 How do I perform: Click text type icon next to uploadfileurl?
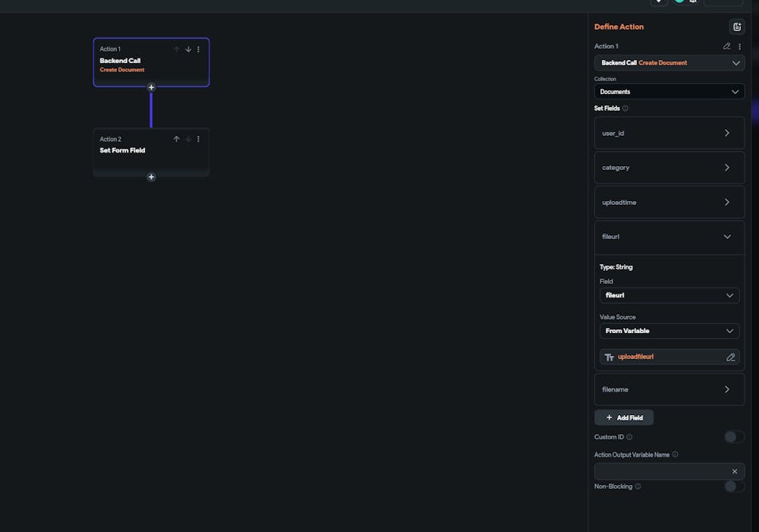pos(609,357)
